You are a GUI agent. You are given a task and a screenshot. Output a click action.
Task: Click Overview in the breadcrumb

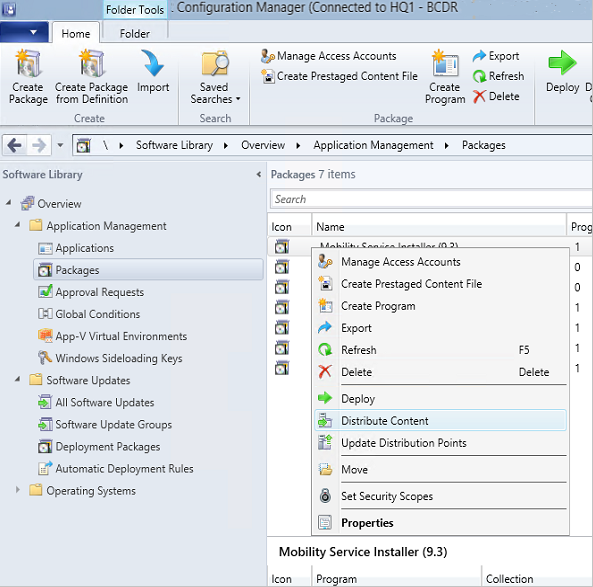(263, 145)
